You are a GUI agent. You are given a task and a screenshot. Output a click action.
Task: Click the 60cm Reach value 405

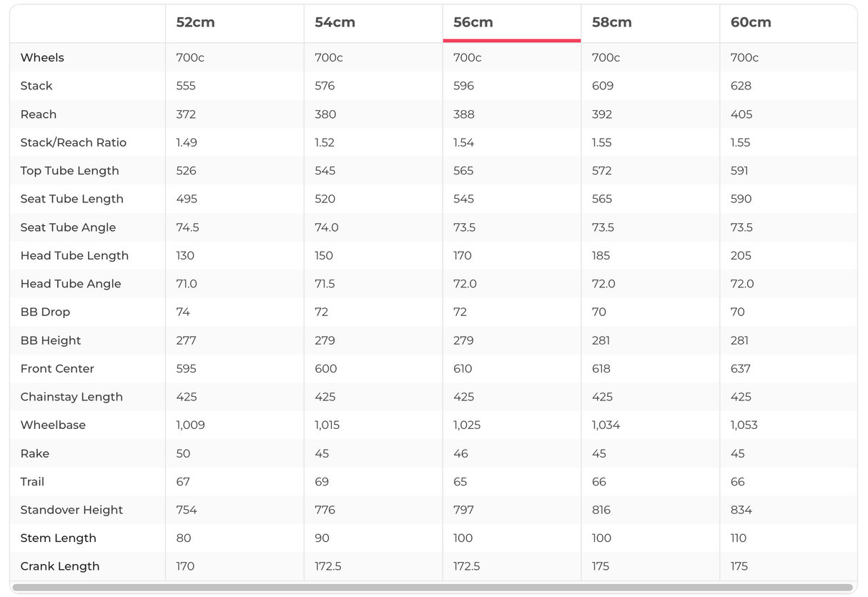coord(741,114)
